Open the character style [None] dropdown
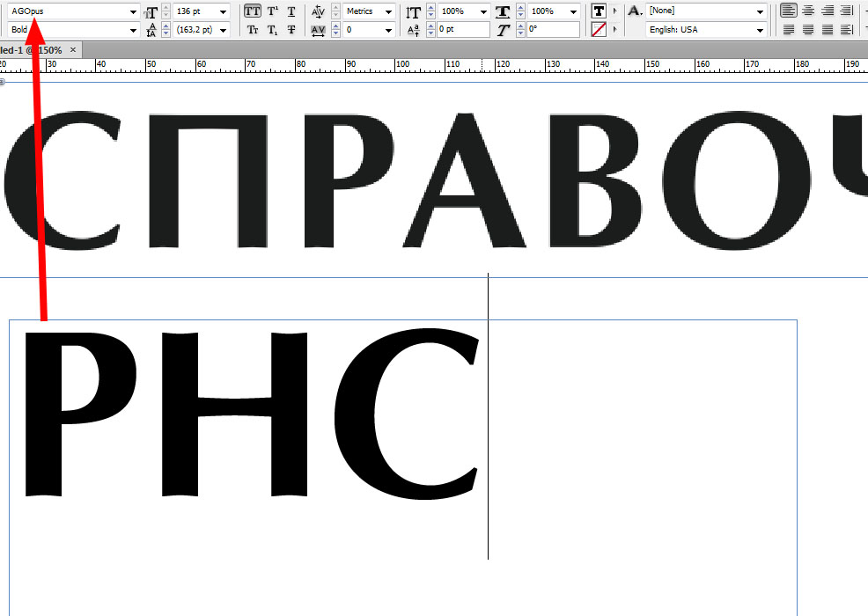 point(760,11)
